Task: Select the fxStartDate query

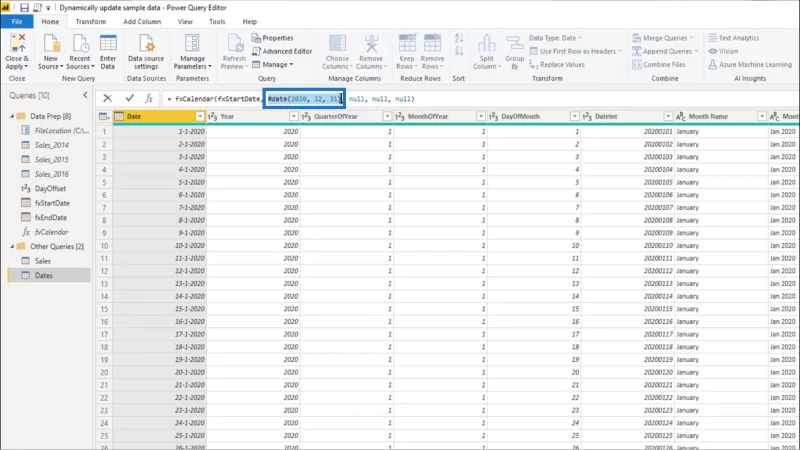Action: click(x=52, y=203)
